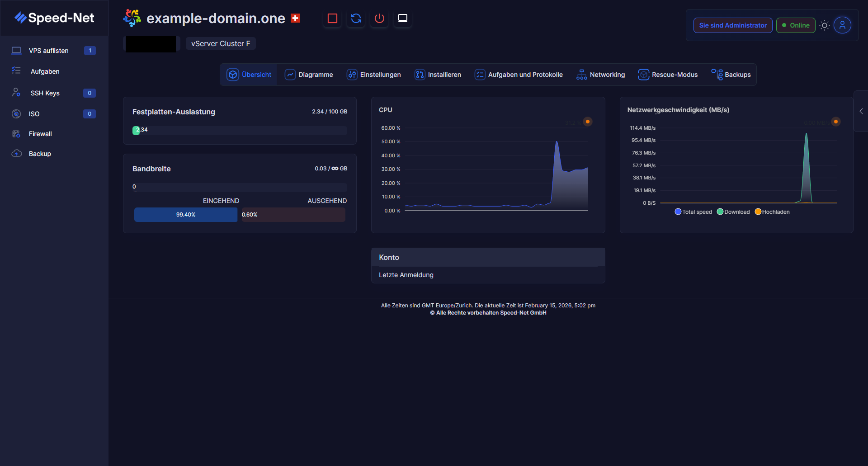Open Aufgaben in sidebar
The height and width of the screenshot is (466, 868).
[x=54, y=71]
